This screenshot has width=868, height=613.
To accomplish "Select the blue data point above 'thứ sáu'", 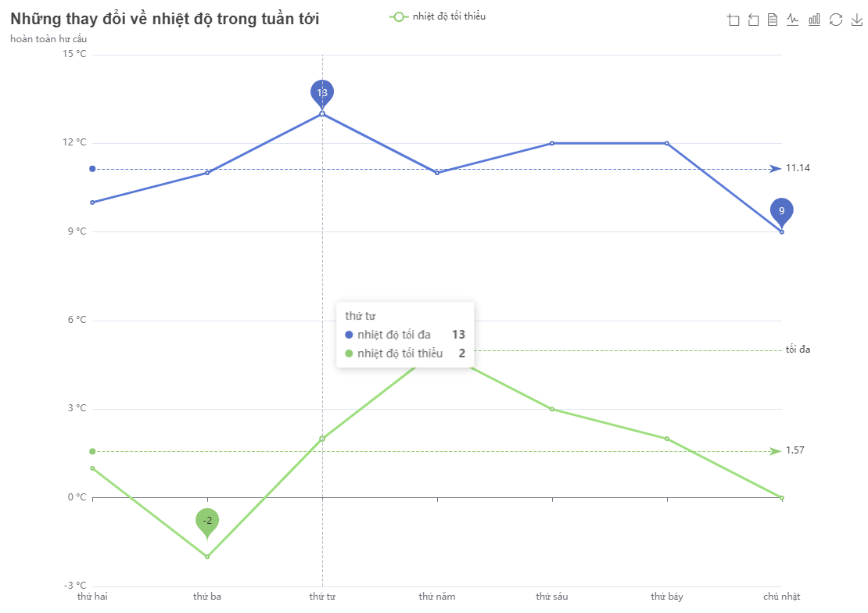I will click(x=552, y=143).
